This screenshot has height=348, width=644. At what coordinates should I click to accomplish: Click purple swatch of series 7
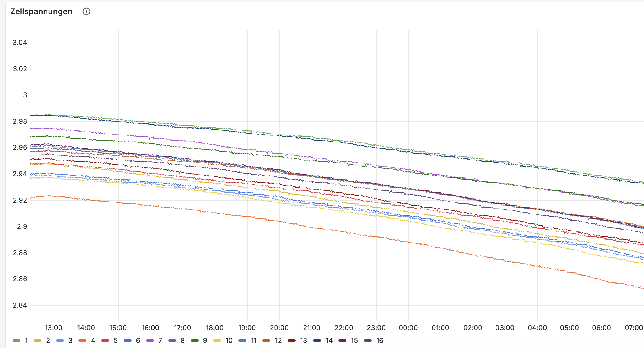coord(150,341)
